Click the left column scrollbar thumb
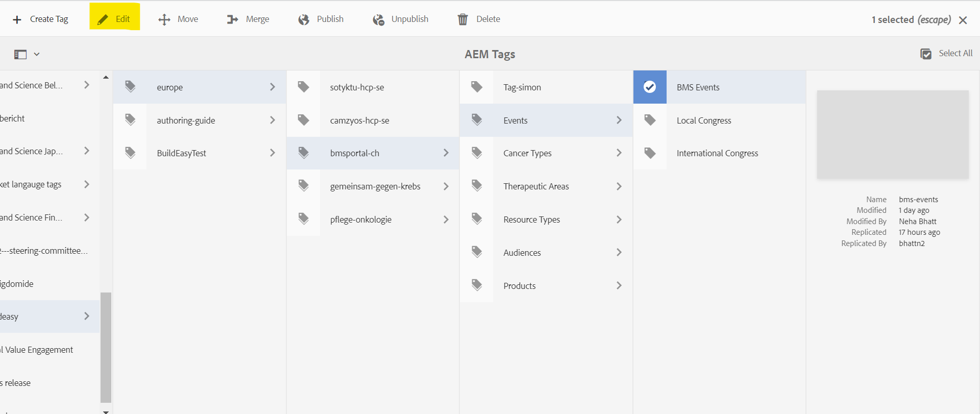Screen dimensions: 980x414 106,347
